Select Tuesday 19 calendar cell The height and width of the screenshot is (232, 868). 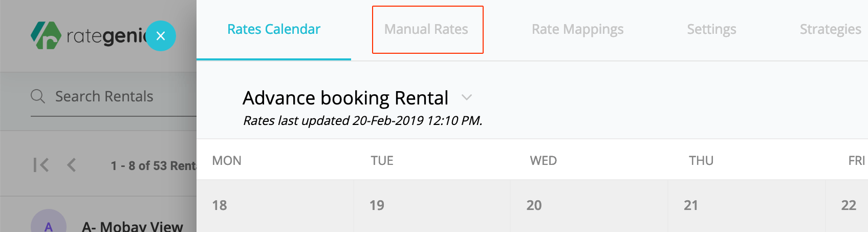coord(432,206)
